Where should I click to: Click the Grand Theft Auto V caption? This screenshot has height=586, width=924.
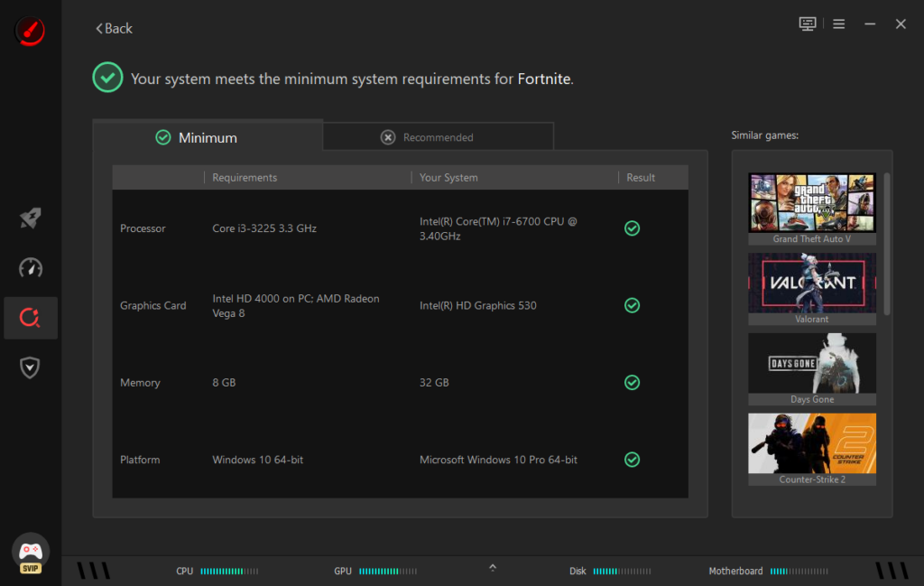[812, 238]
